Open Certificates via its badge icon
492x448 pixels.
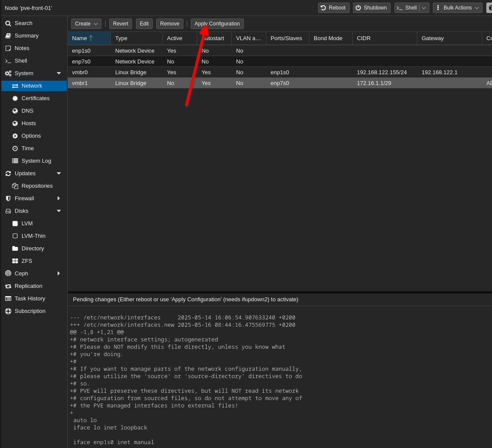click(x=15, y=98)
